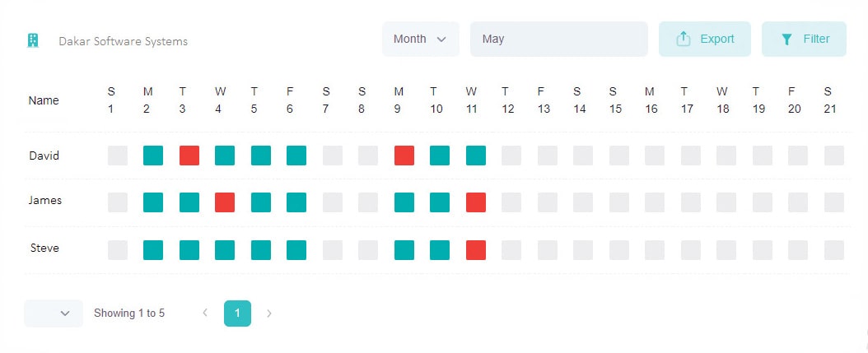The width and height of the screenshot is (868, 353).
Task: Click David's teal square on day 2
Action: 153,156
